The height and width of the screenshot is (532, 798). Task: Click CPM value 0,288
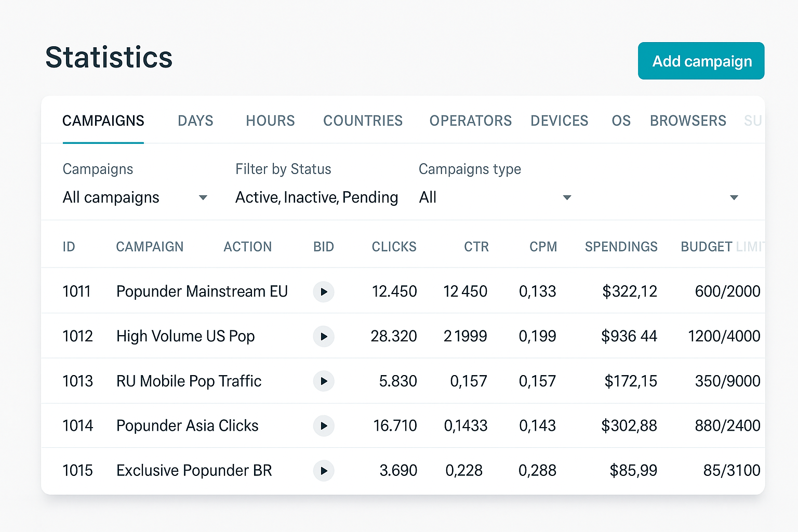(538, 471)
